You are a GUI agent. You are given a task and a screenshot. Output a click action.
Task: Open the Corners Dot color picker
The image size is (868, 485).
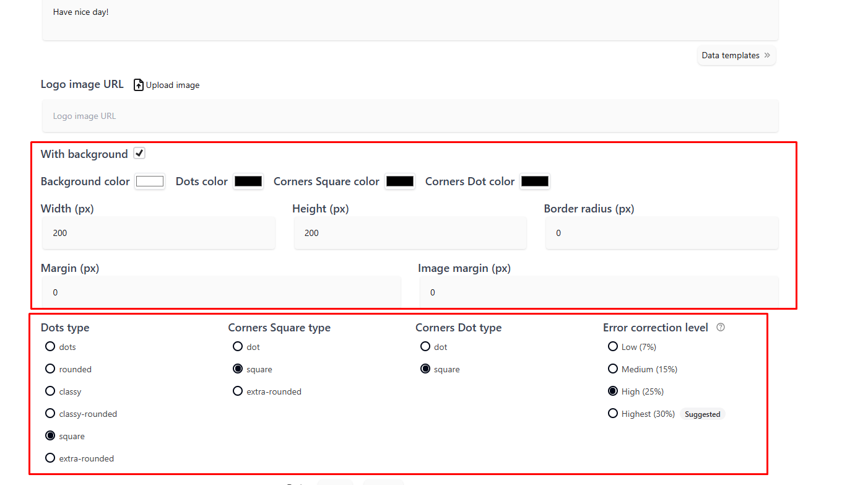click(534, 181)
